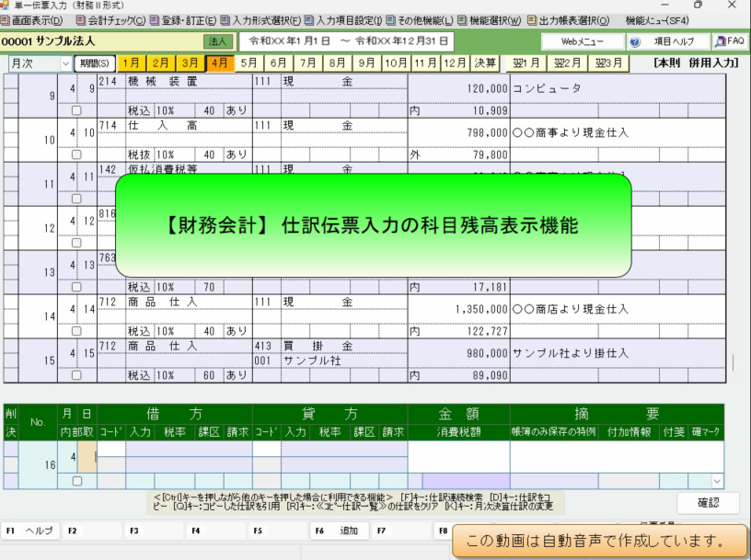Click the 確認 button
The image size is (751, 560).
click(708, 503)
